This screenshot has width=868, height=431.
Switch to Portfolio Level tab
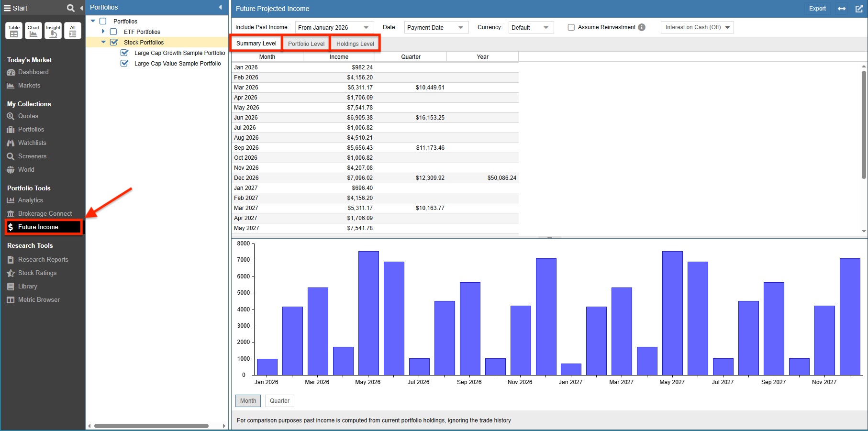(306, 44)
